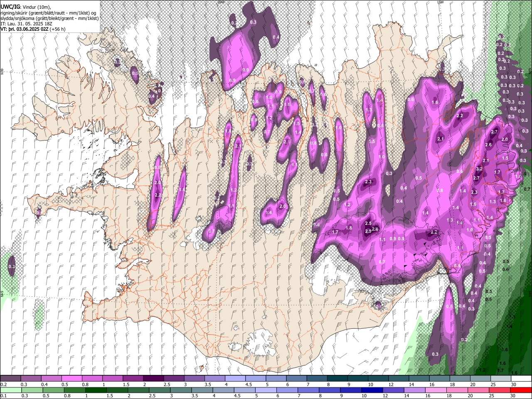Click the 3.2 precipitation value on the map
532x399 pixels.
click(x=479, y=169)
